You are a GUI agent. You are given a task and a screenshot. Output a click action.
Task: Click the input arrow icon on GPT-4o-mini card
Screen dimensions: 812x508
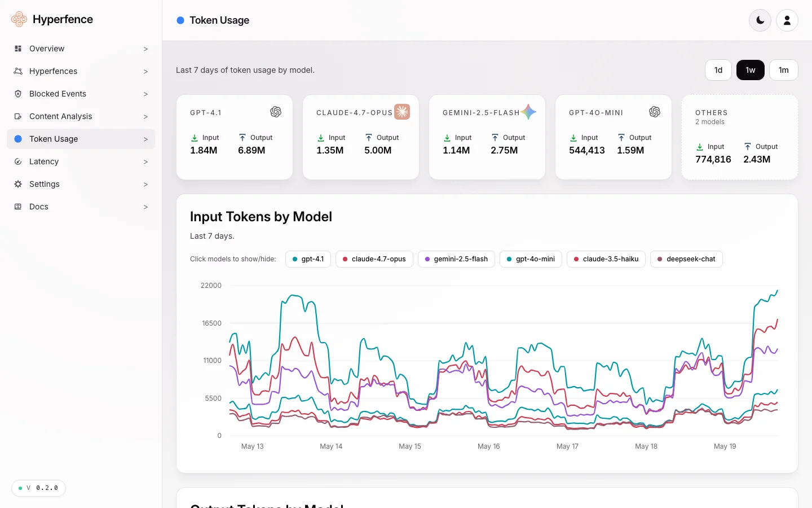(573, 138)
